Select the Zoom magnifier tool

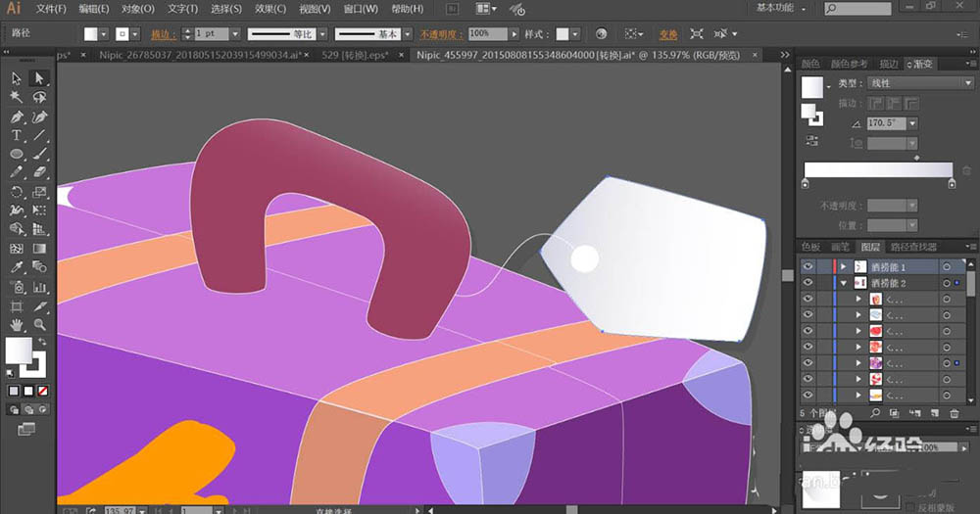(39, 324)
